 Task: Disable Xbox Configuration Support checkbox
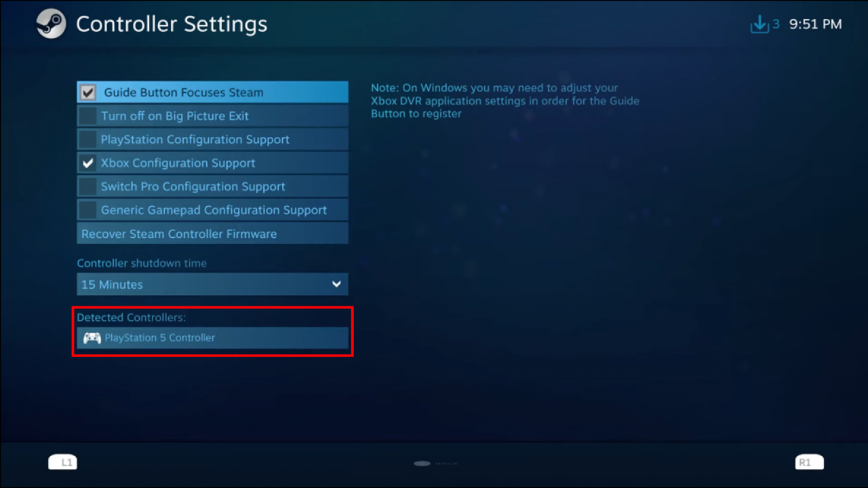pos(87,163)
